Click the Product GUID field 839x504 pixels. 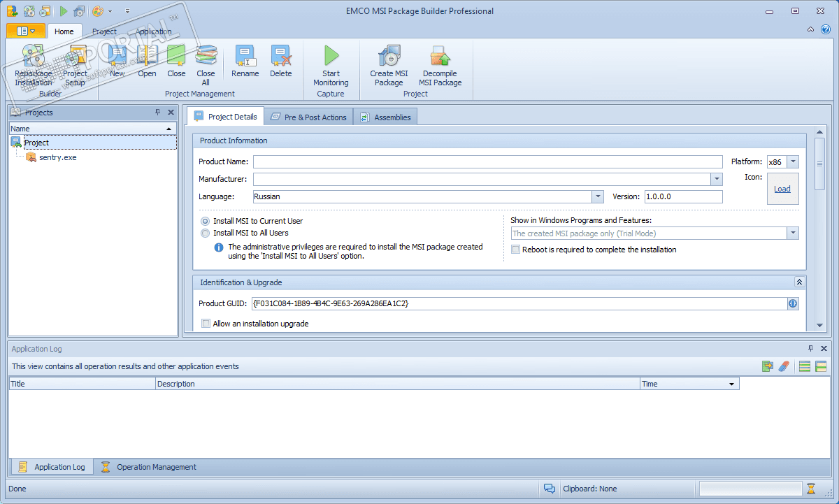coord(519,303)
